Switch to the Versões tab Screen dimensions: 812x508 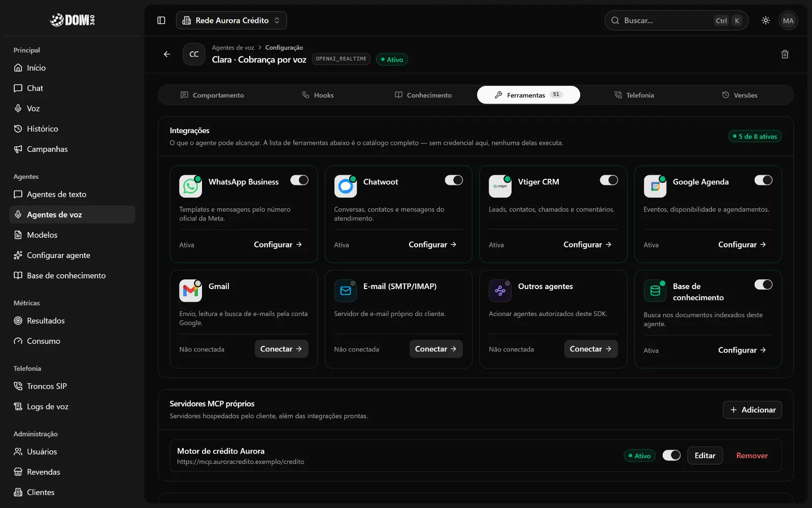coord(739,95)
